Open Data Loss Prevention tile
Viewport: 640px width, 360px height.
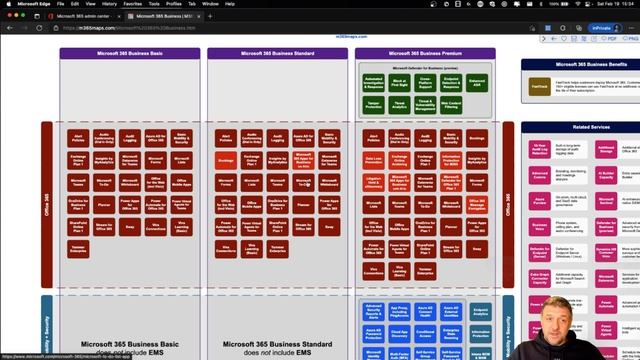point(373,161)
